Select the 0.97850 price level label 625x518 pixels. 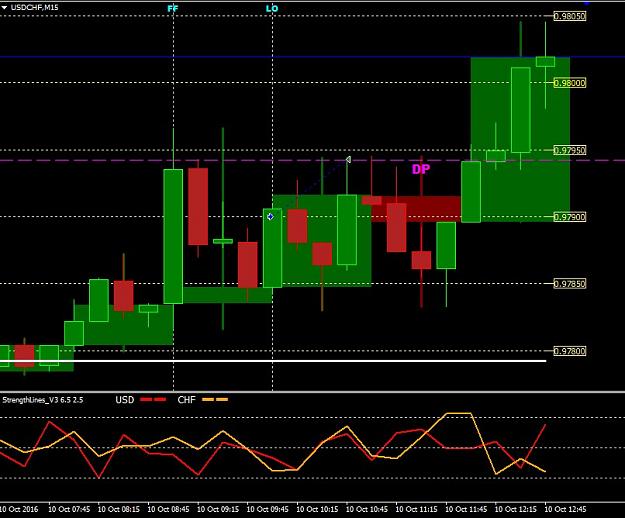point(570,284)
